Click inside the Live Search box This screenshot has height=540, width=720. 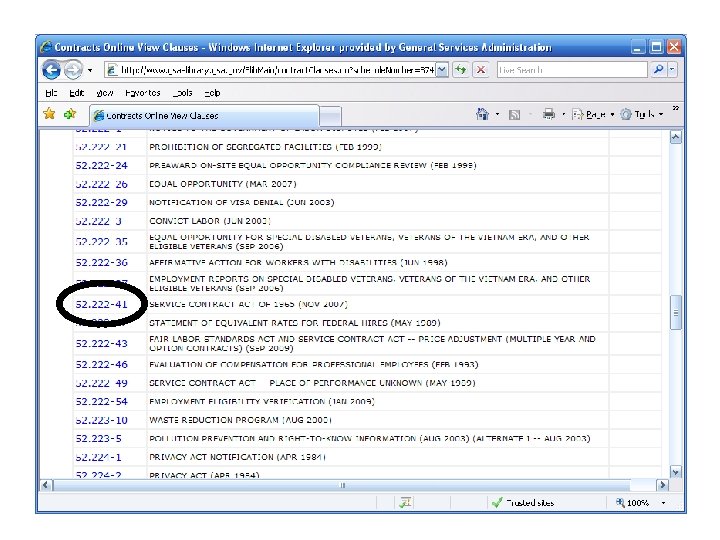click(x=572, y=70)
